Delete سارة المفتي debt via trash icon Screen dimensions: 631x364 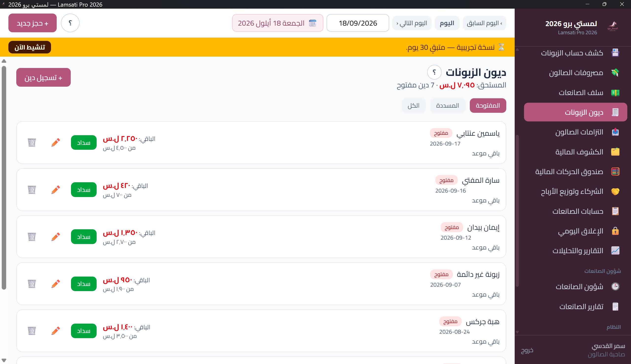tap(32, 189)
